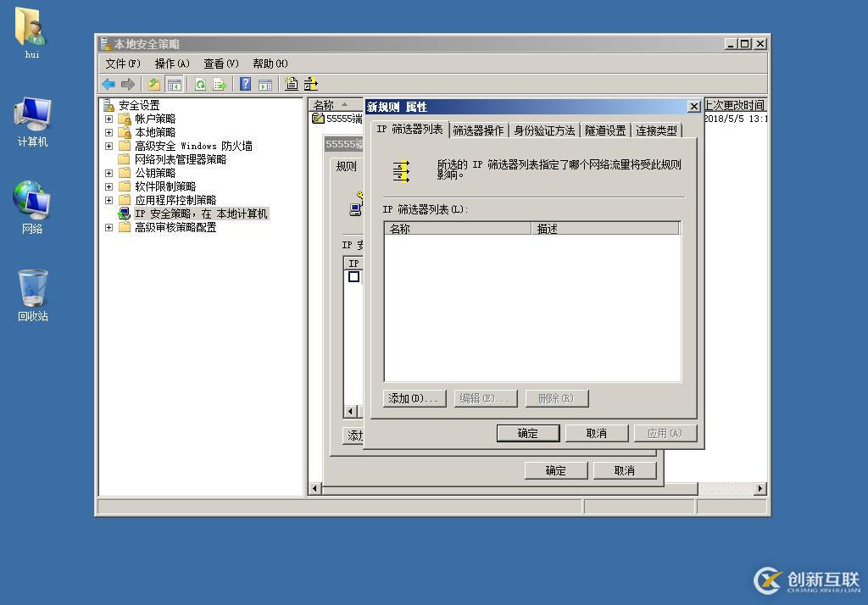Click the 编辑(E)... button
The height and width of the screenshot is (605, 868).
[486, 398]
